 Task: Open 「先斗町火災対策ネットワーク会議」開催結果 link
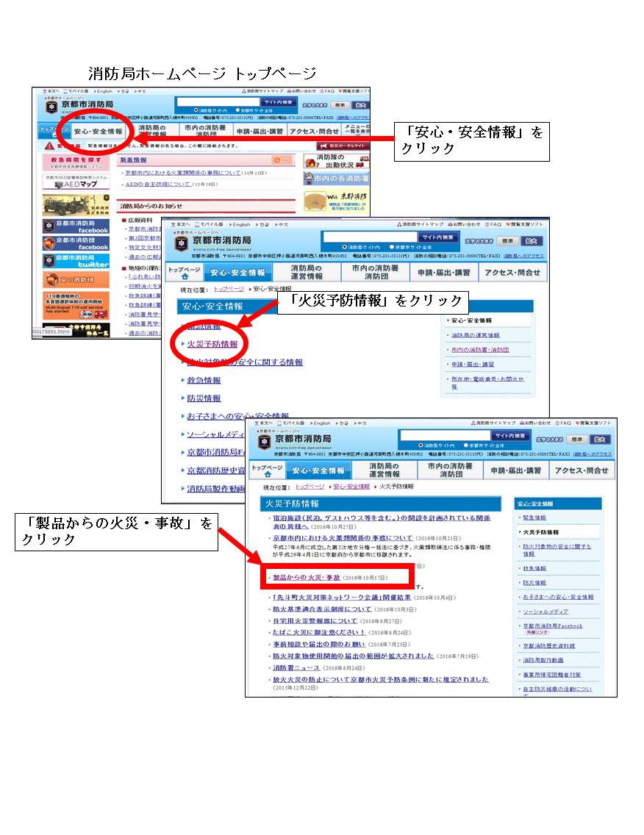pos(341,598)
